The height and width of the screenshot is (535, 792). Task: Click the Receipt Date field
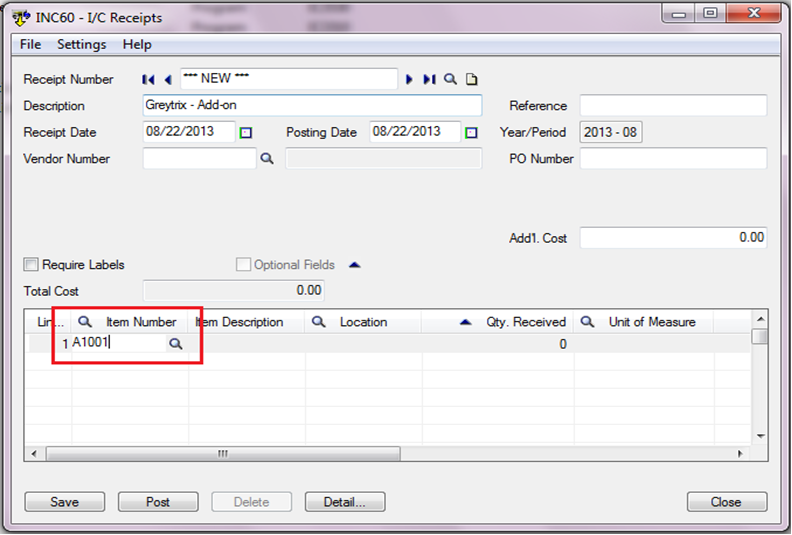tap(189, 132)
